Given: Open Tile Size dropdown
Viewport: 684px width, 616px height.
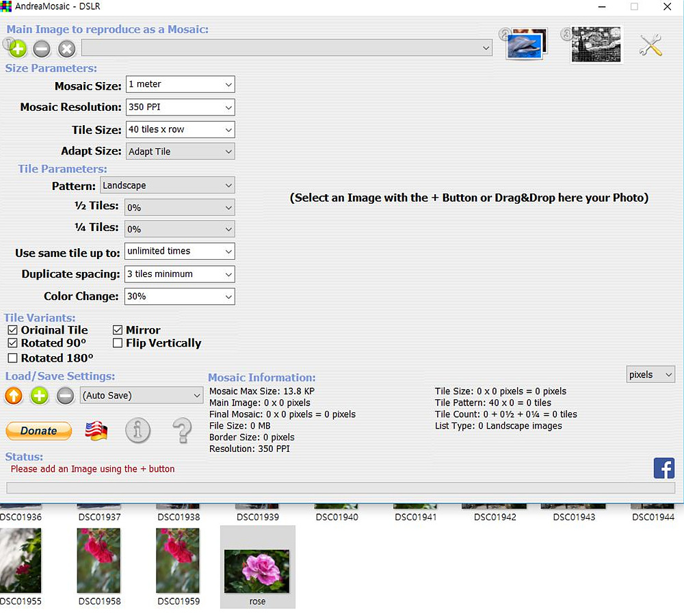Looking at the screenshot, I should (180, 129).
